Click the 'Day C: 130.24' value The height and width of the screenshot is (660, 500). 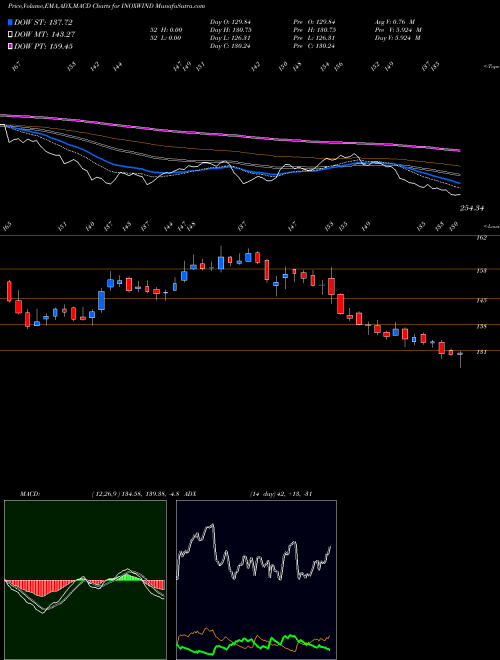pyautogui.click(x=230, y=46)
